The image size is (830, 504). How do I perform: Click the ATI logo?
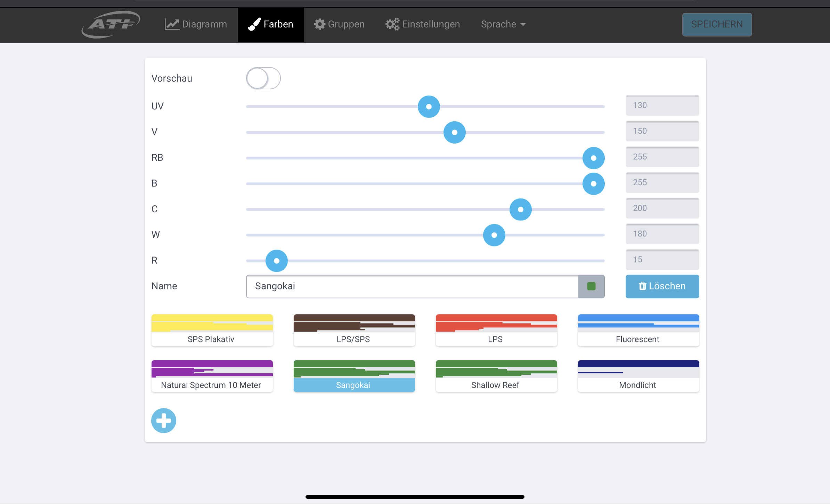coord(111,24)
